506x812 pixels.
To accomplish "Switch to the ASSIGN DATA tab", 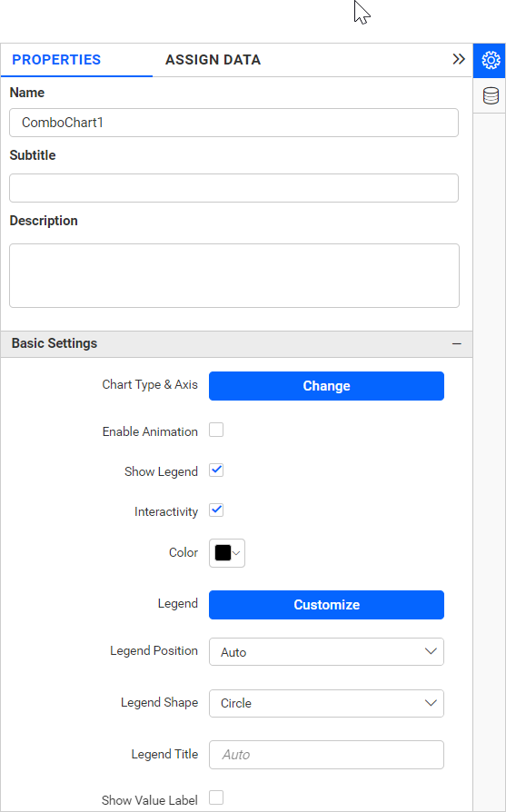I will 213,60.
